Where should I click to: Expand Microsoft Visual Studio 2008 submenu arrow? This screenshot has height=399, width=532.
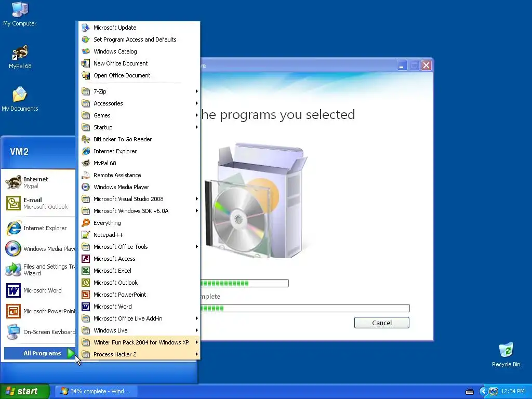196,199
